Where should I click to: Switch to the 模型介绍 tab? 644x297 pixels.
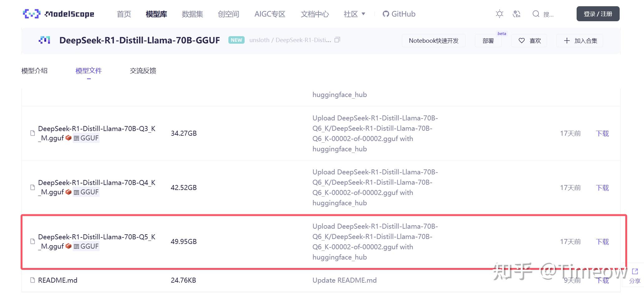click(34, 71)
